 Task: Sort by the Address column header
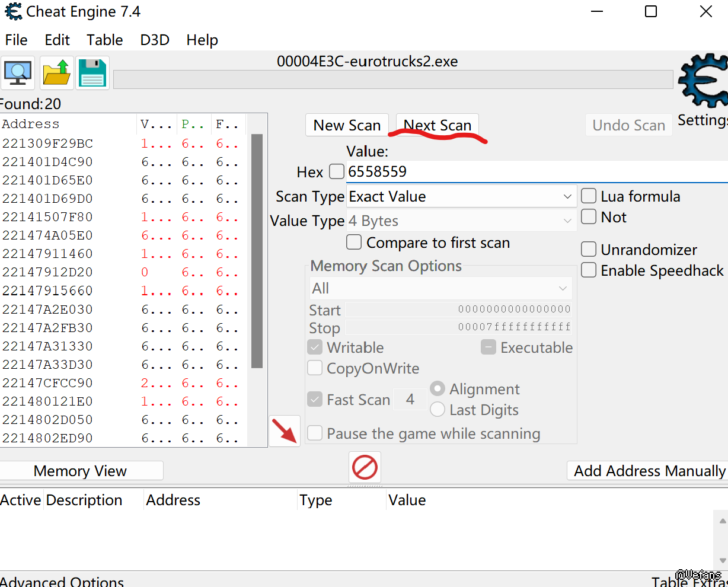click(68, 124)
